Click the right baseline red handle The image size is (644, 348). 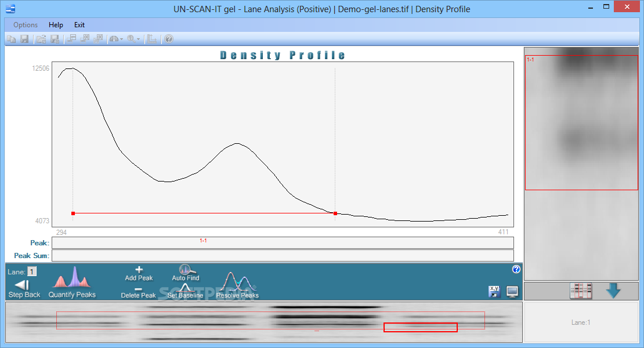pyautogui.click(x=335, y=213)
